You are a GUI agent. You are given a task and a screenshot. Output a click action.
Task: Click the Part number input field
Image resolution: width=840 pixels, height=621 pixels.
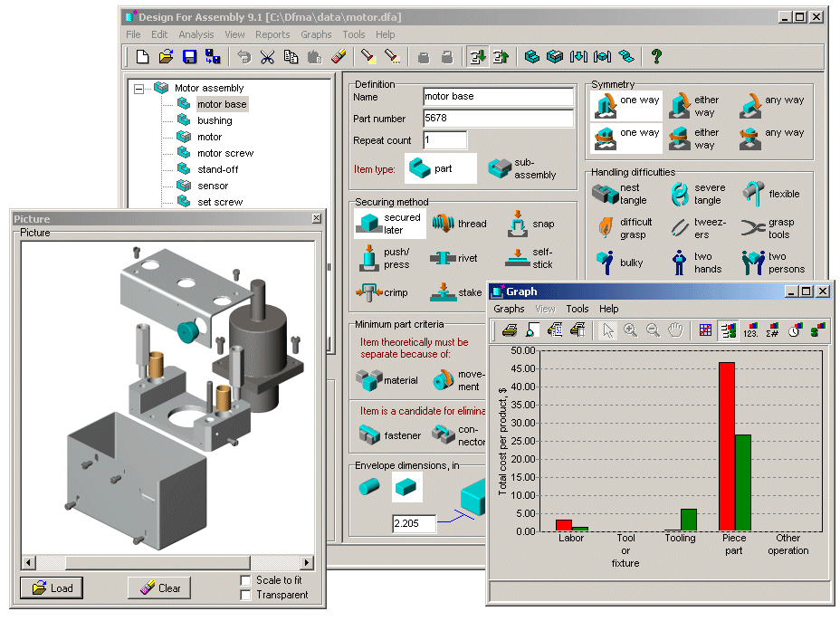pos(498,119)
